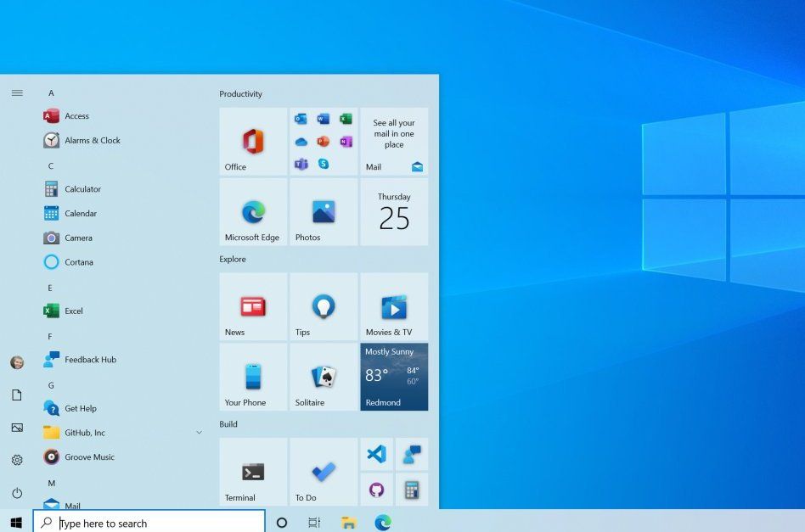This screenshot has width=805, height=532.
Task: Launch Visual Studio Code in the Build group
Action: (x=376, y=454)
